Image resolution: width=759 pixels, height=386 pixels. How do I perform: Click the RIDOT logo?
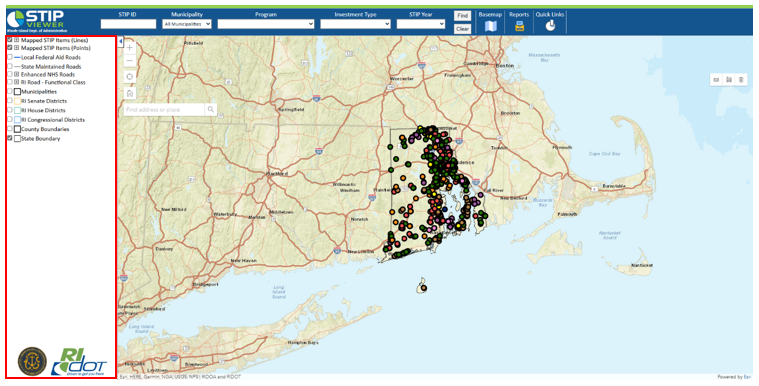[79, 362]
